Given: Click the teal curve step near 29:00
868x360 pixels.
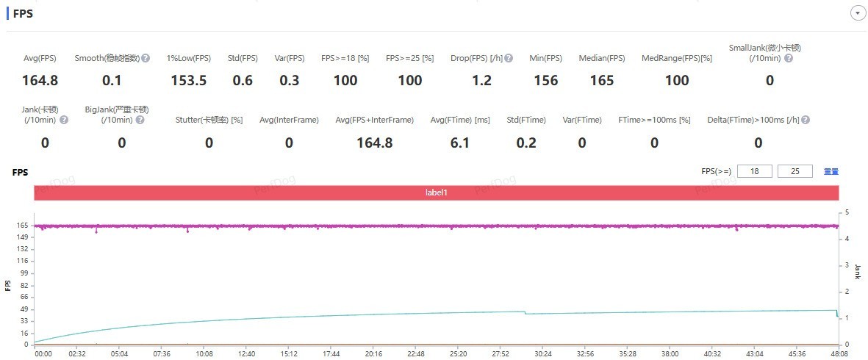Looking at the screenshot, I should (525, 312).
